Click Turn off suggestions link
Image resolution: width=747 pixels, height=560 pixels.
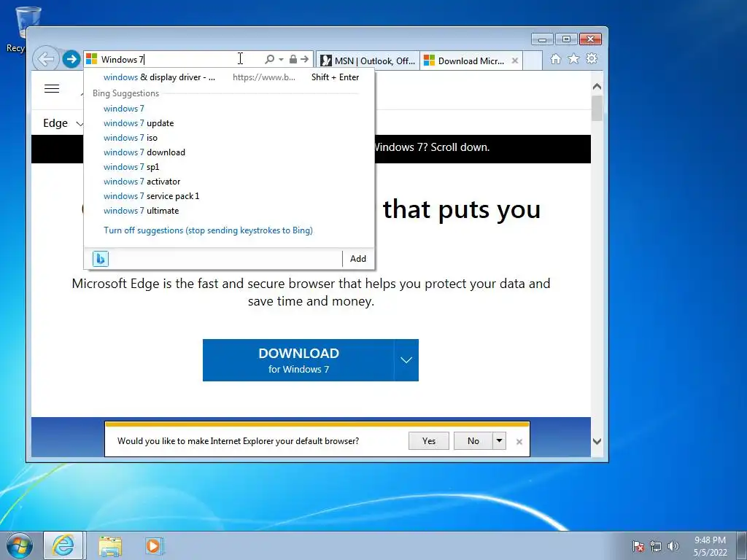(x=208, y=230)
